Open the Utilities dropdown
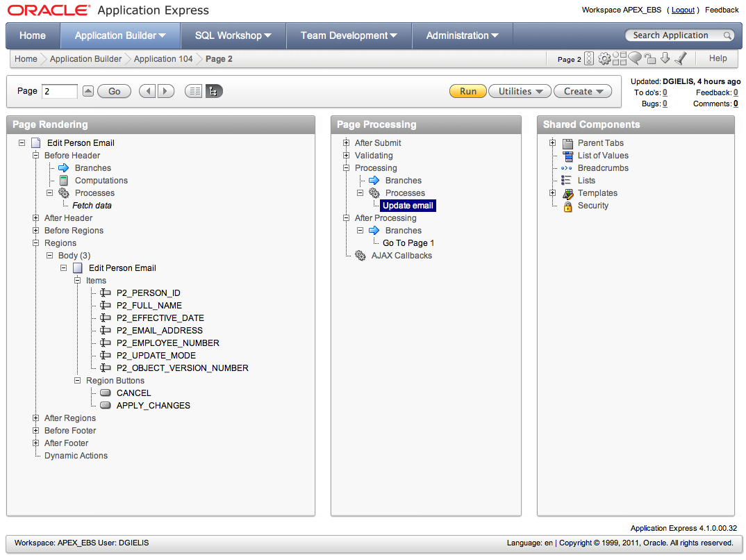This screenshot has width=746, height=560. (x=520, y=91)
